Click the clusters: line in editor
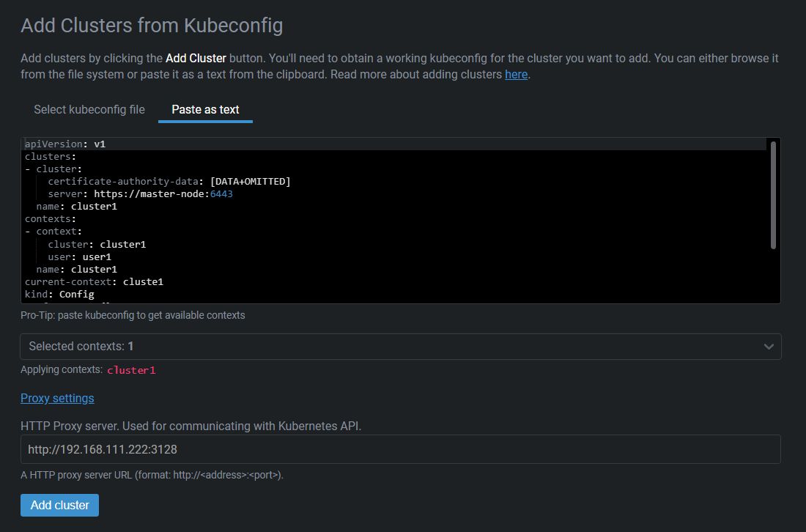Image resolution: width=806 pixels, height=532 pixels. coord(51,157)
